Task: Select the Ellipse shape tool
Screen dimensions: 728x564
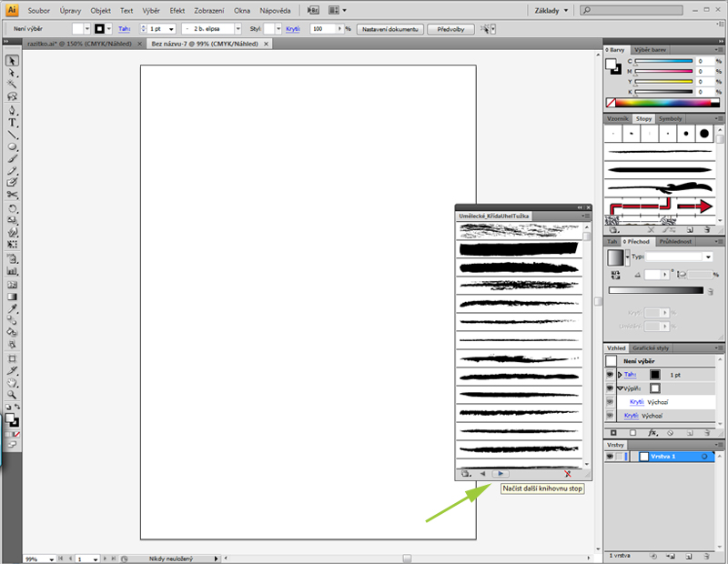Action: 13,146
